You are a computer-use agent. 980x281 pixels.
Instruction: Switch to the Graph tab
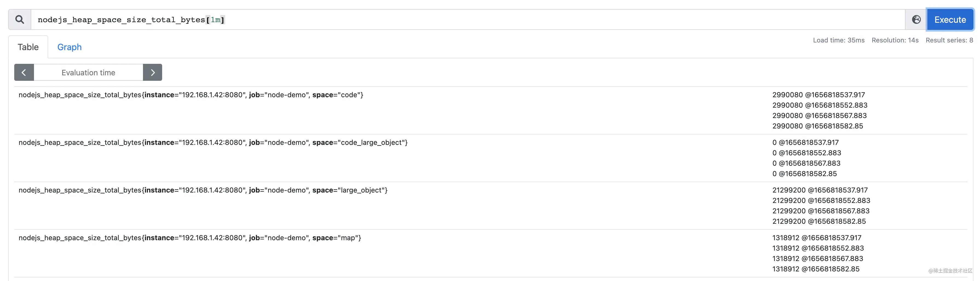coord(69,47)
